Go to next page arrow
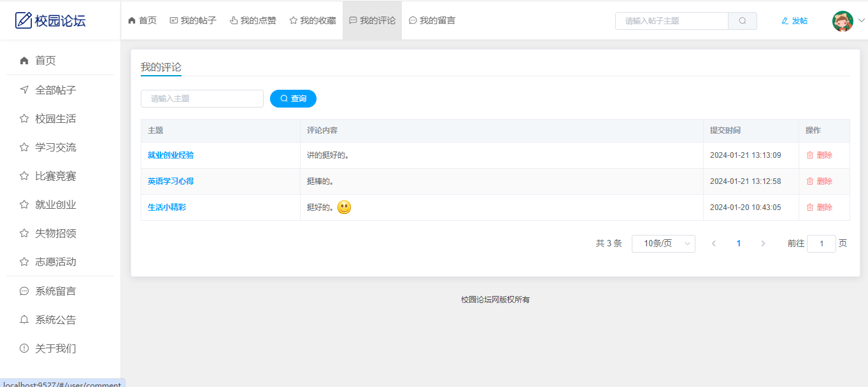The image size is (868, 387). point(763,244)
